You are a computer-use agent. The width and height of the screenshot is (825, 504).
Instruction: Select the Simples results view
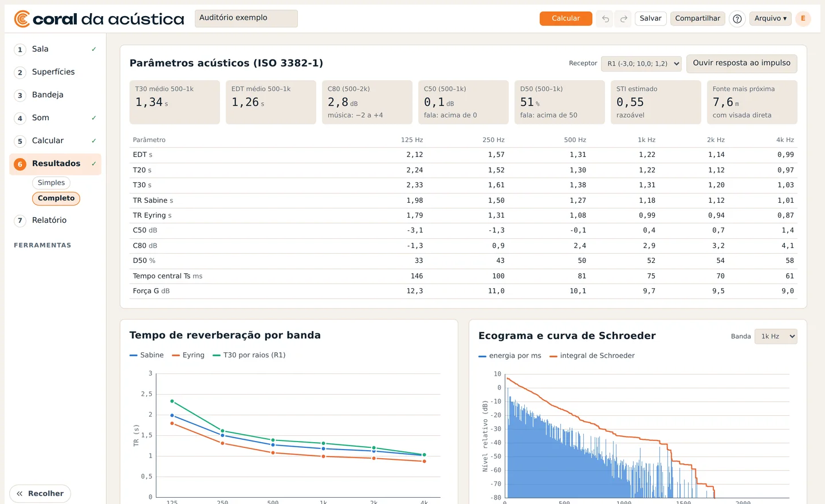pos(51,183)
